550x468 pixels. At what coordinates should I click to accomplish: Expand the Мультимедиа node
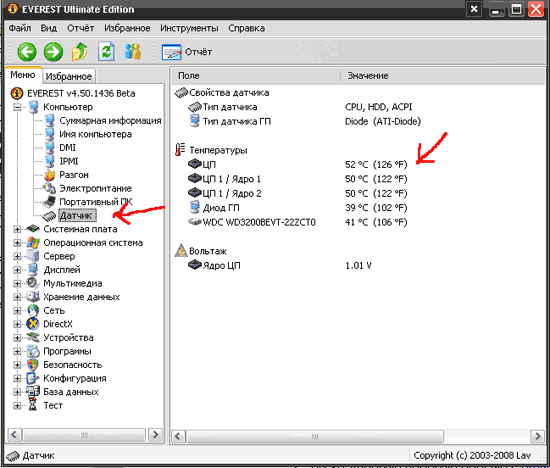pyautogui.click(x=17, y=283)
